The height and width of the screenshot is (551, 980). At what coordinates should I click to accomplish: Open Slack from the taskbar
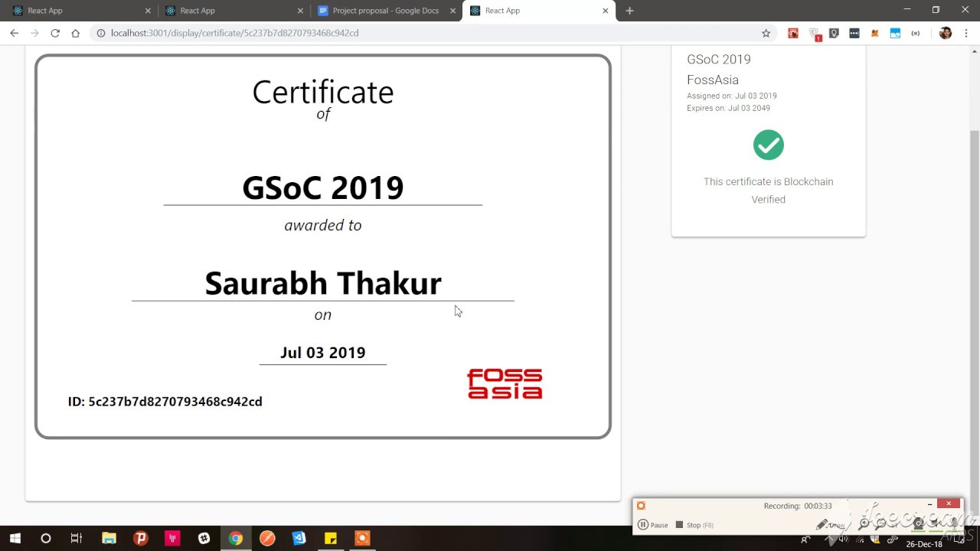pyautogui.click(x=204, y=539)
